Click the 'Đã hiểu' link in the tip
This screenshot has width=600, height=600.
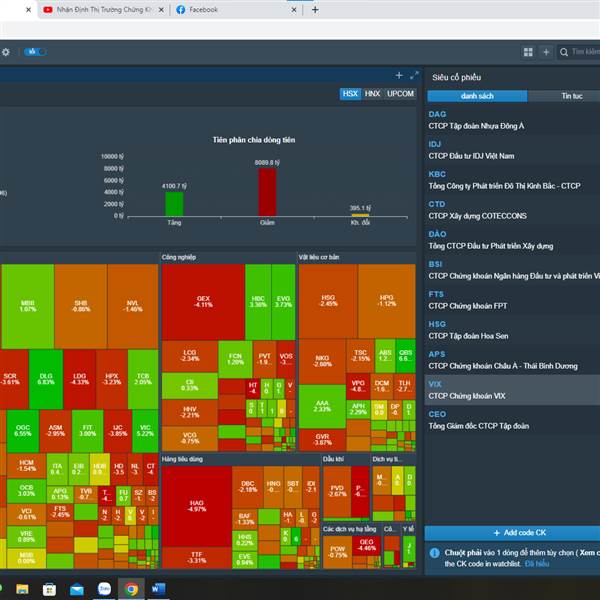[x=536, y=564]
